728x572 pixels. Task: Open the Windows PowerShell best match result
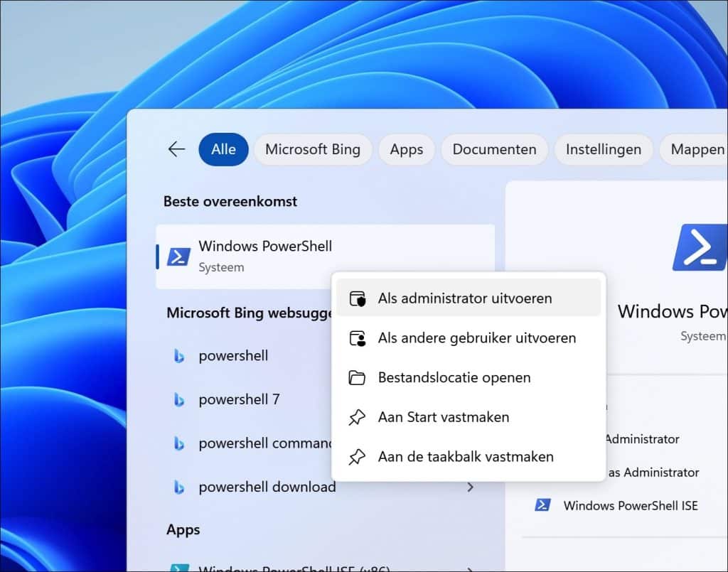pos(325,256)
